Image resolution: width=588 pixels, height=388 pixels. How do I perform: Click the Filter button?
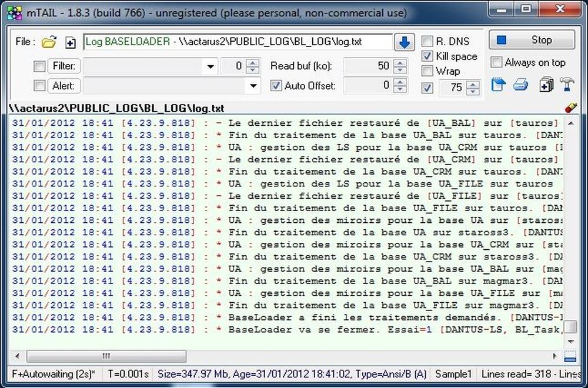pos(64,66)
